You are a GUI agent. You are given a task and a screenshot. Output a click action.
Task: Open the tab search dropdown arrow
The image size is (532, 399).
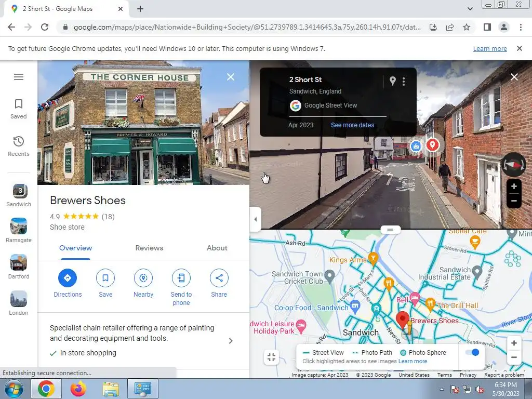click(x=470, y=9)
